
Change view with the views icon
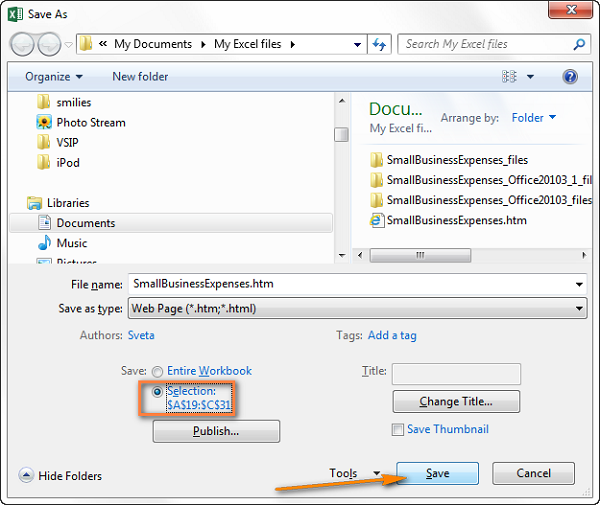[x=509, y=77]
